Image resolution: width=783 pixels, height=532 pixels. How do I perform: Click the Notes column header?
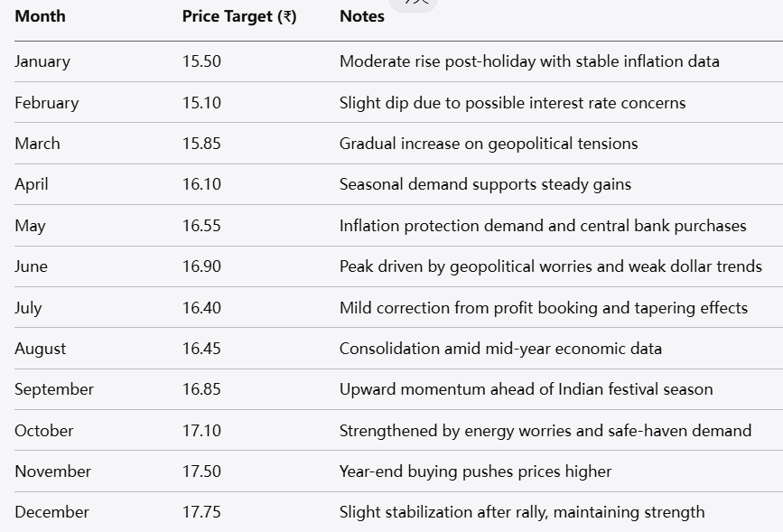coord(362,16)
